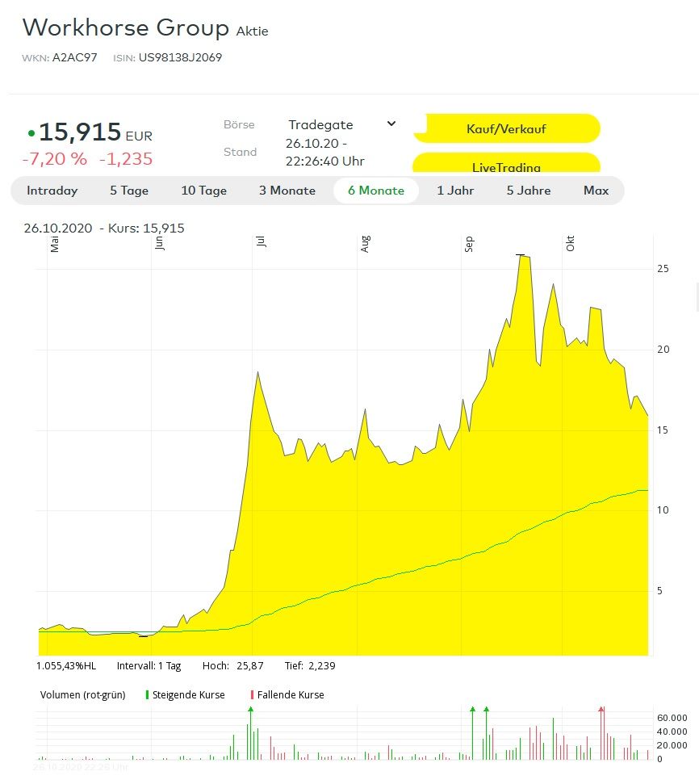The height and width of the screenshot is (784, 699).
Task: Click the low marker near June
Action: click(x=143, y=636)
